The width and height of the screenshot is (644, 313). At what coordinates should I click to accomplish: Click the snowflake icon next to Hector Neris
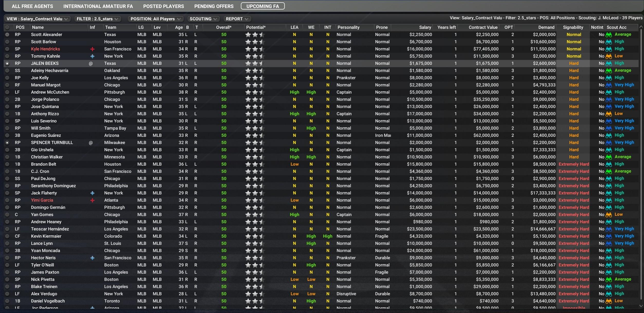pyautogui.click(x=92, y=258)
